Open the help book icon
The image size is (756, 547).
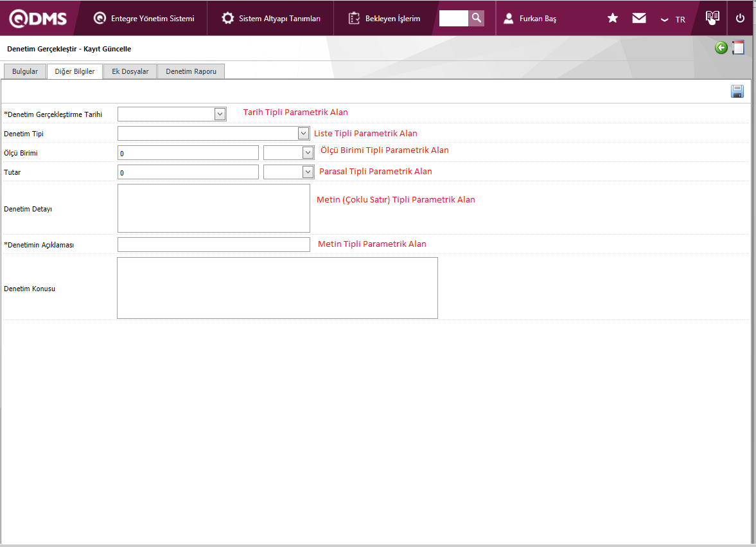(x=712, y=18)
